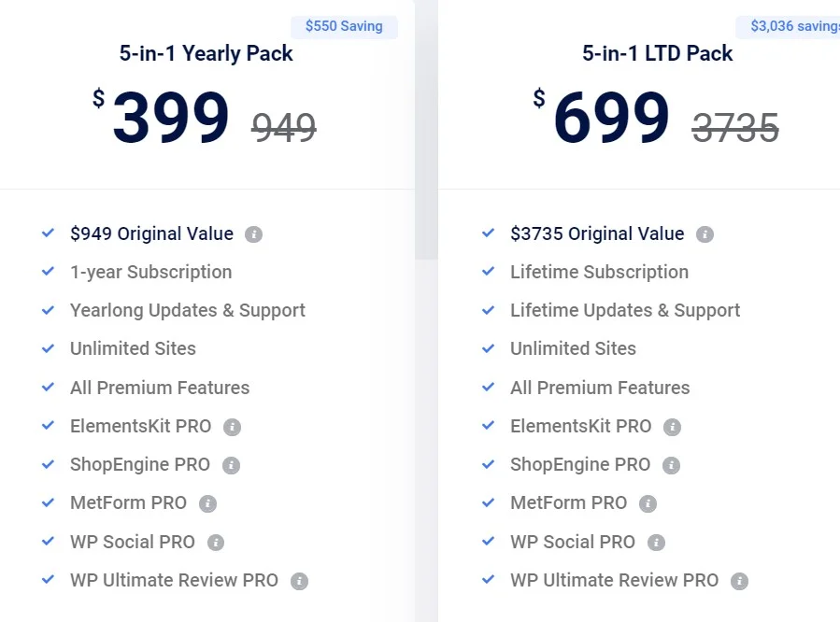View WP Ultimate Review PRO info, Yearly Pack
The image size is (840, 622).
(299, 581)
